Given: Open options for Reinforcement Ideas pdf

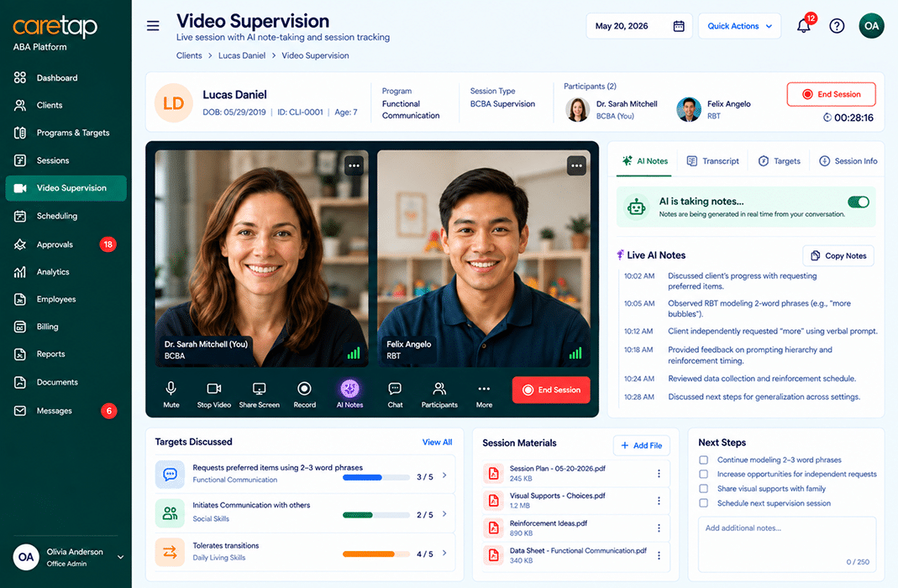Looking at the screenshot, I should click(659, 528).
